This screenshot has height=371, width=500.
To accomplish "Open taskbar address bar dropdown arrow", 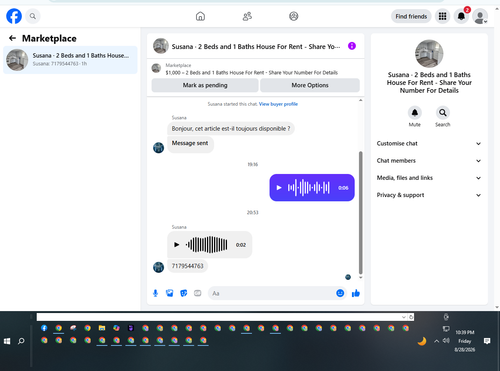I will [x=404, y=317].
